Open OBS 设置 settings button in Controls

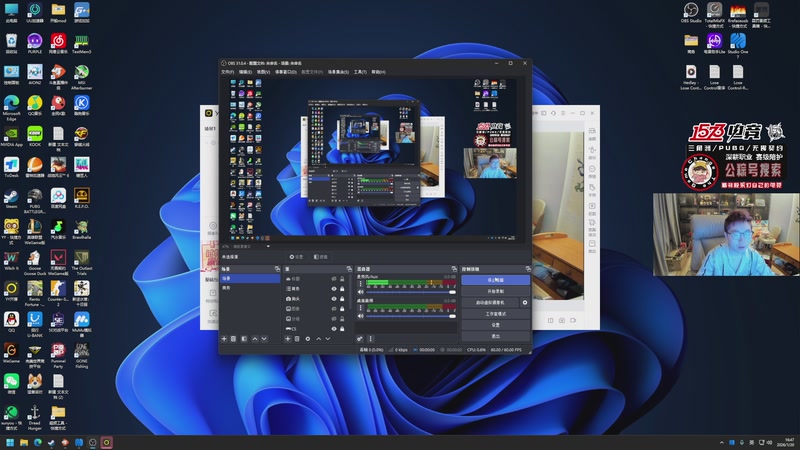495,325
